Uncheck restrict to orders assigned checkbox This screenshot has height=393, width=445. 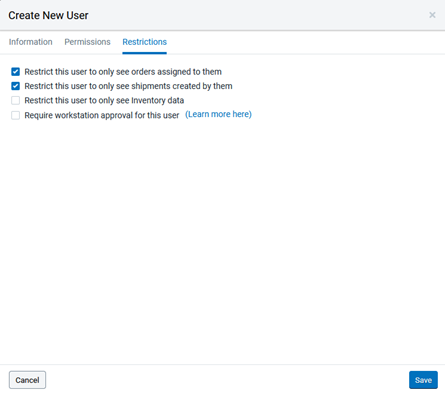tap(15, 72)
